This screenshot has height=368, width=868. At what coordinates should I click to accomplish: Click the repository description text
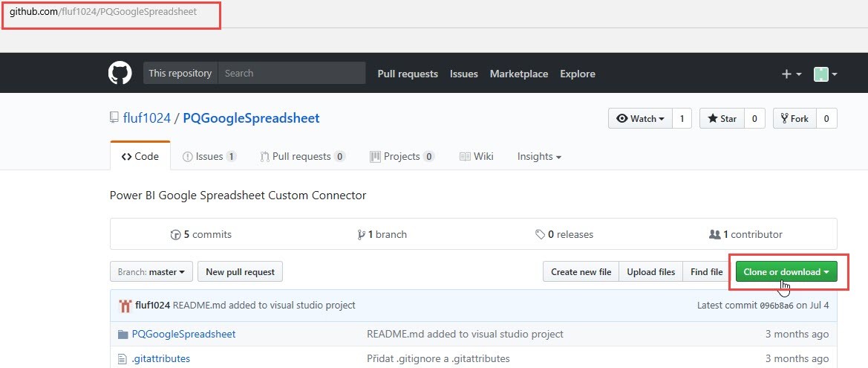[238, 195]
